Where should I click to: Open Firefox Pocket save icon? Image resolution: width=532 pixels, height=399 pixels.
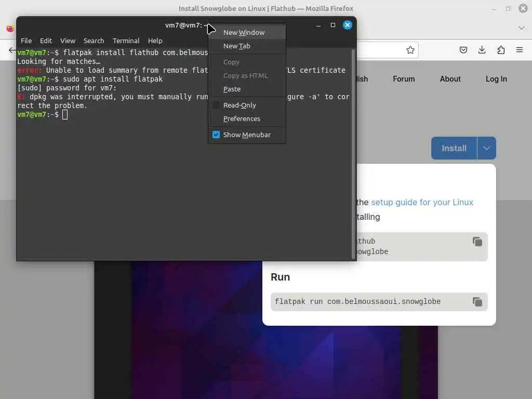point(463,50)
